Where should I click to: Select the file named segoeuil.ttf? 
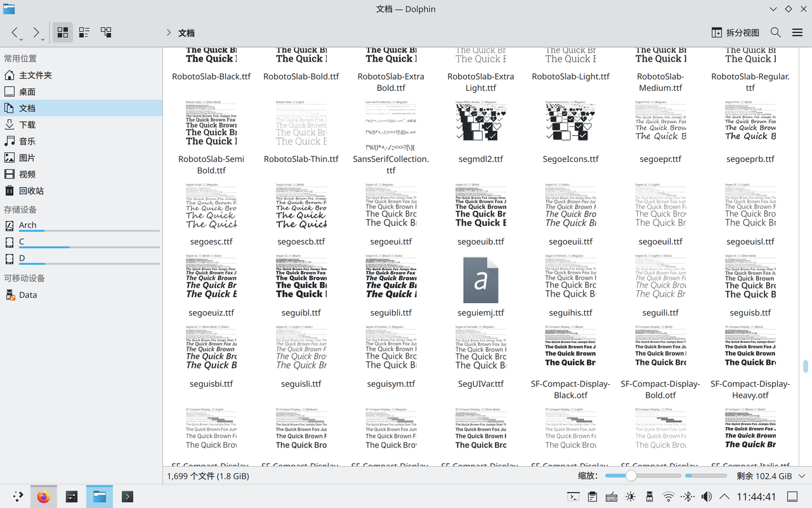pyautogui.click(x=660, y=241)
